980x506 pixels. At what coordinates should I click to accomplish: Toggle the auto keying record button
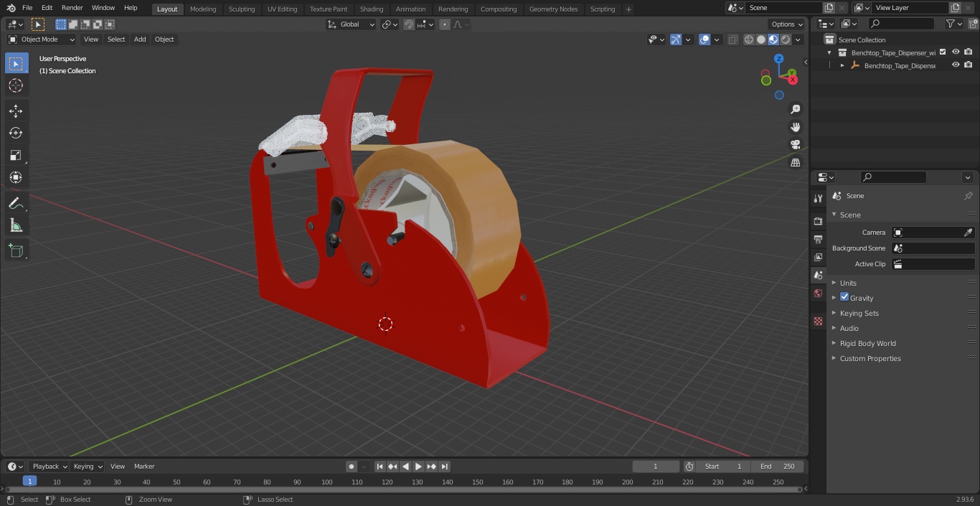coord(351,467)
